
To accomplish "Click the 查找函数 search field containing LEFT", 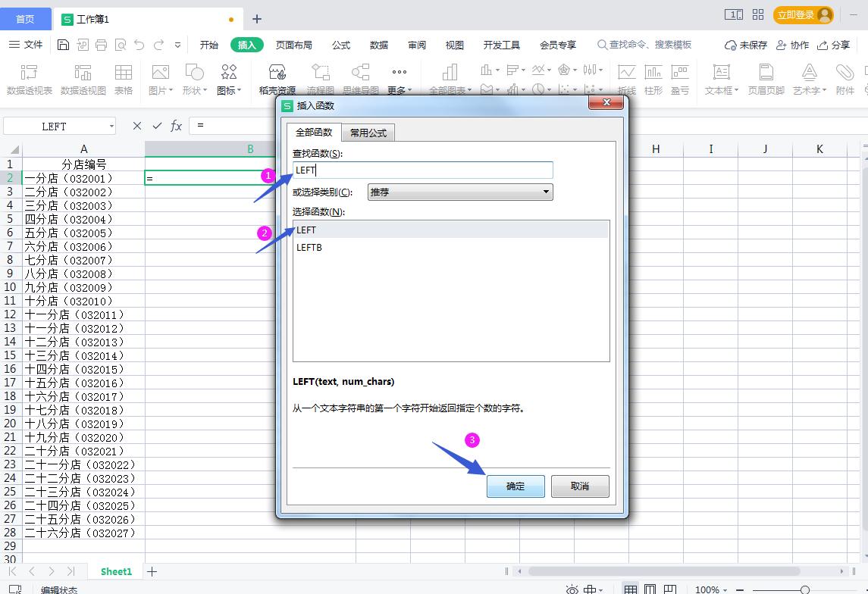I will (x=422, y=170).
